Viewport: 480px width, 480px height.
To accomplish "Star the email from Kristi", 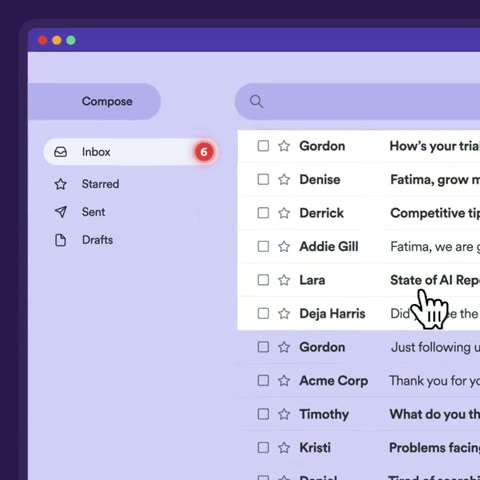I will 284,447.
